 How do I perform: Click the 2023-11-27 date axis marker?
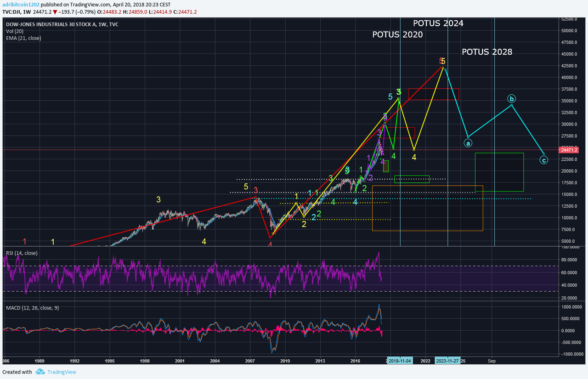pos(448,361)
